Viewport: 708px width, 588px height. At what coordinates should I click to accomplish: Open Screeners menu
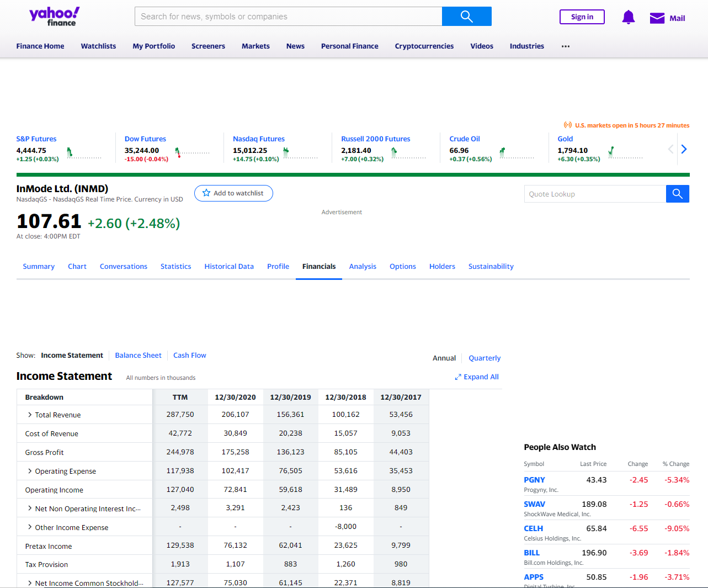(x=208, y=46)
